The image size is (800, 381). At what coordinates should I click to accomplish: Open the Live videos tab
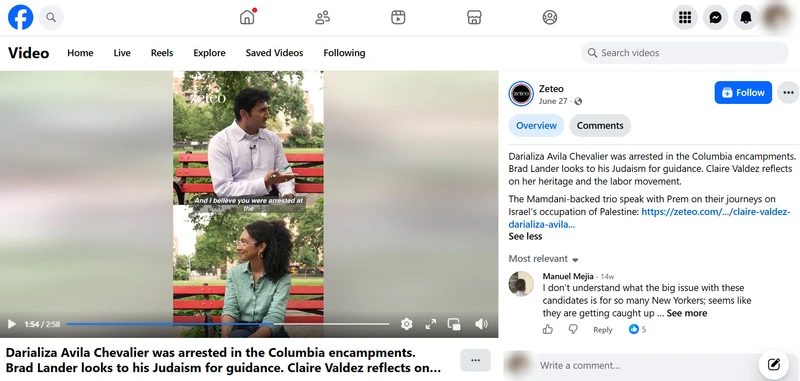click(122, 53)
